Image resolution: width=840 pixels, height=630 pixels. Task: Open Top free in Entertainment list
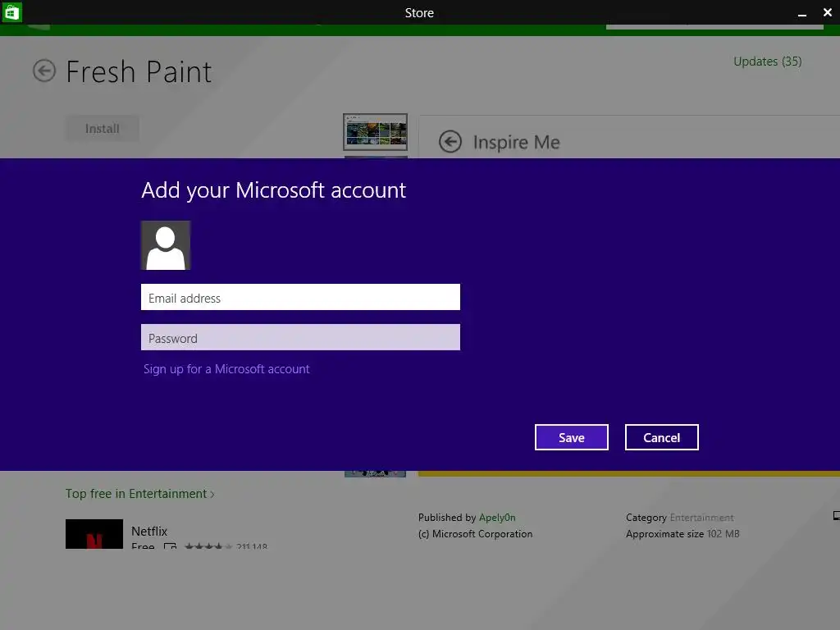click(x=139, y=493)
